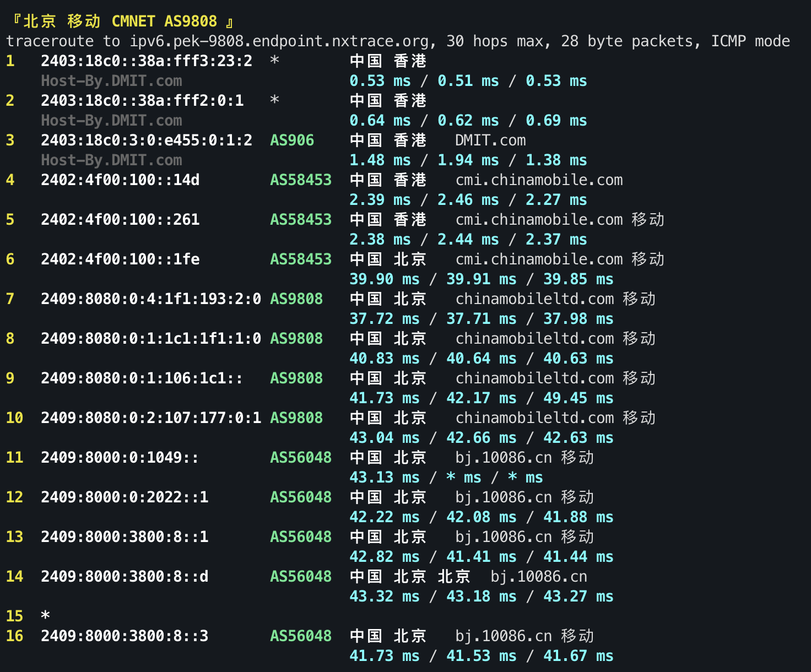Screen dimensions: 811x672
Task: Click the 40.83 ms latency value
Action: point(385,358)
